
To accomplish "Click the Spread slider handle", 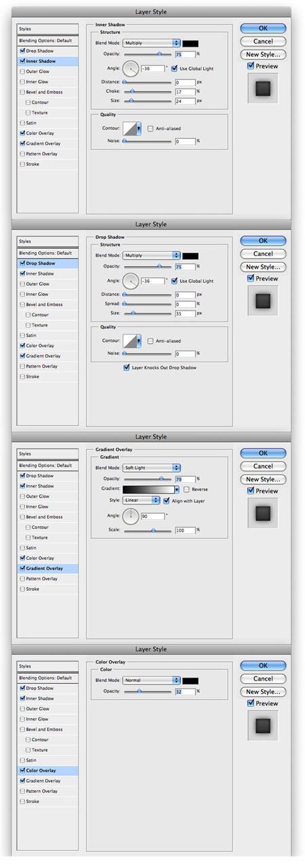I will (x=124, y=305).
